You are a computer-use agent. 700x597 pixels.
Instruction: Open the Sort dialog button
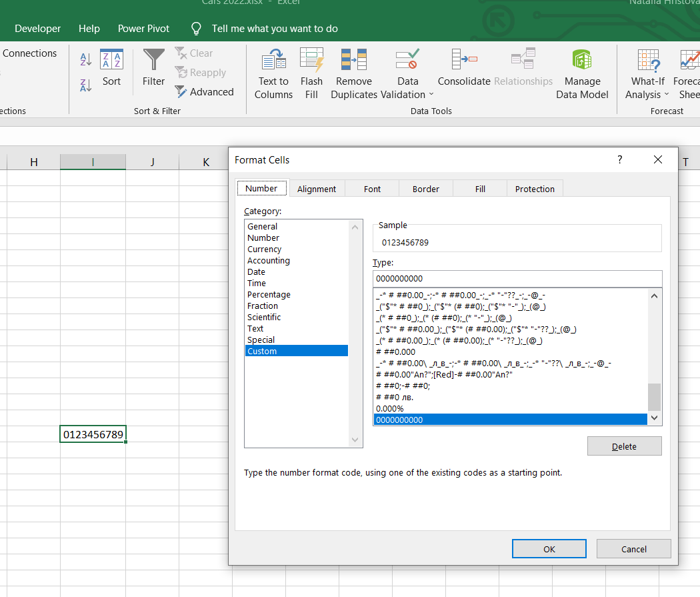point(111,68)
